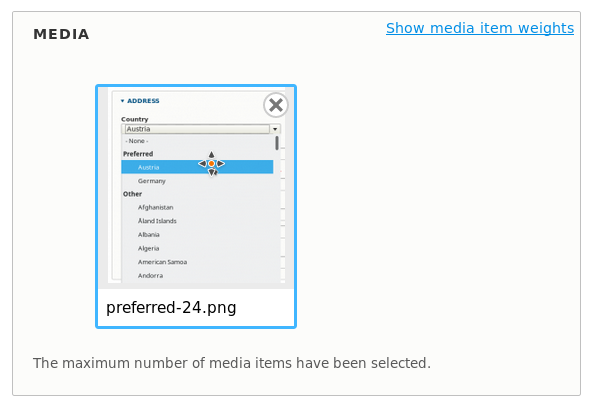This screenshot has width=597, height=408.
Task: Click the MEDIA section heading
Action: [x=61, y=34]
